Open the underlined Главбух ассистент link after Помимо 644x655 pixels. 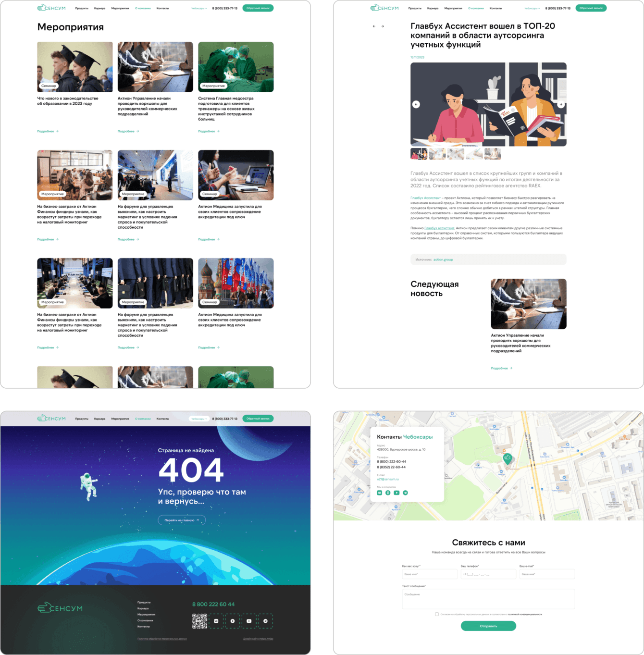(439, 228)
